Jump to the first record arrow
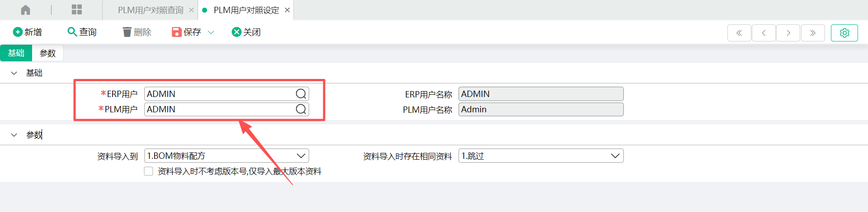The height and width of the screenshot is (212, 868). coord(739,33)
